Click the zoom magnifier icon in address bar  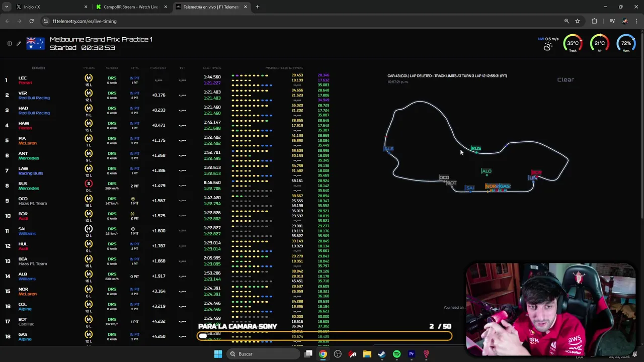(567, 21)
